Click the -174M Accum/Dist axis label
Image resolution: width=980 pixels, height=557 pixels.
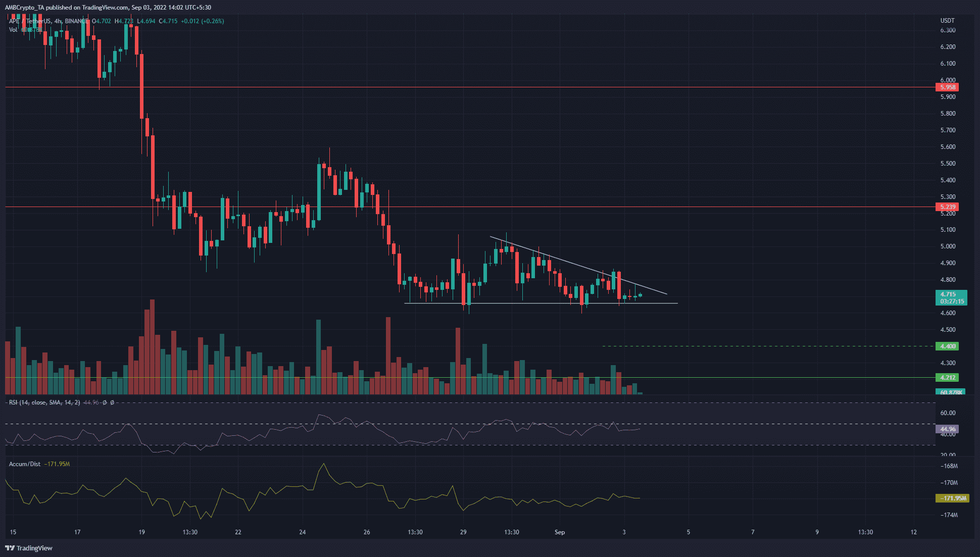coord(949,515)
